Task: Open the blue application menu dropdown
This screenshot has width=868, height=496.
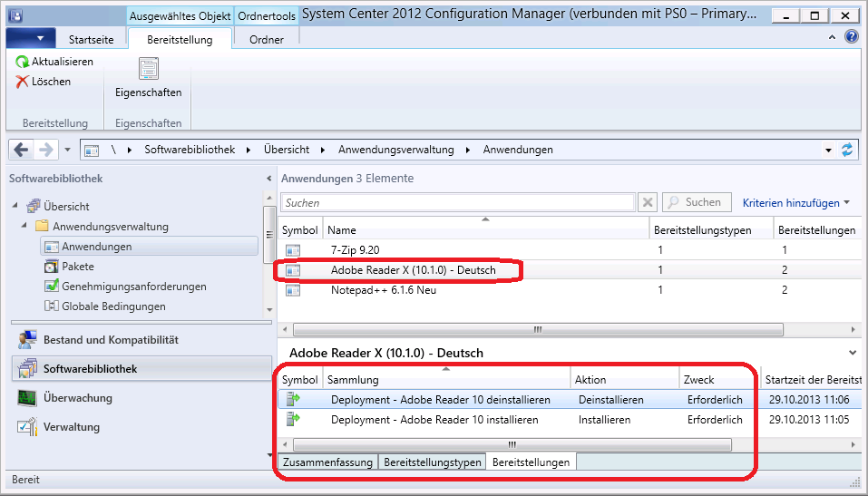Action: [x=31, y=38]
